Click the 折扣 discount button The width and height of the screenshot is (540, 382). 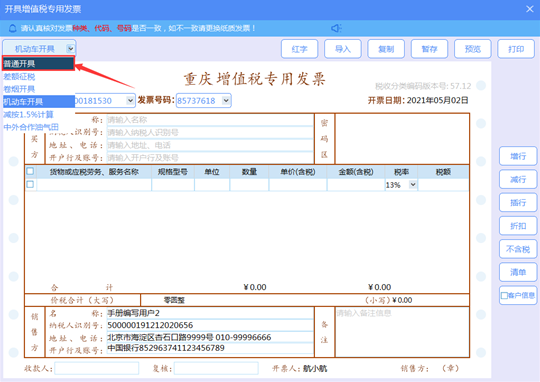518,226
